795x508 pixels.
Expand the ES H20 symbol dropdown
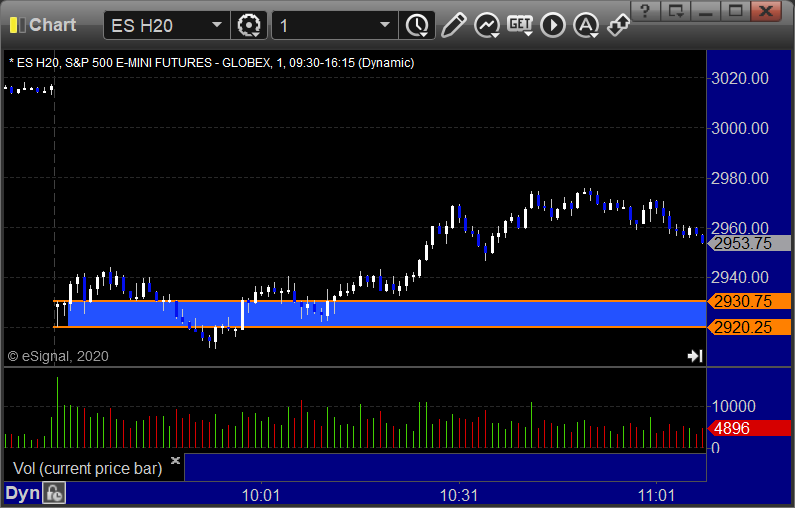(x=217, y=25)
